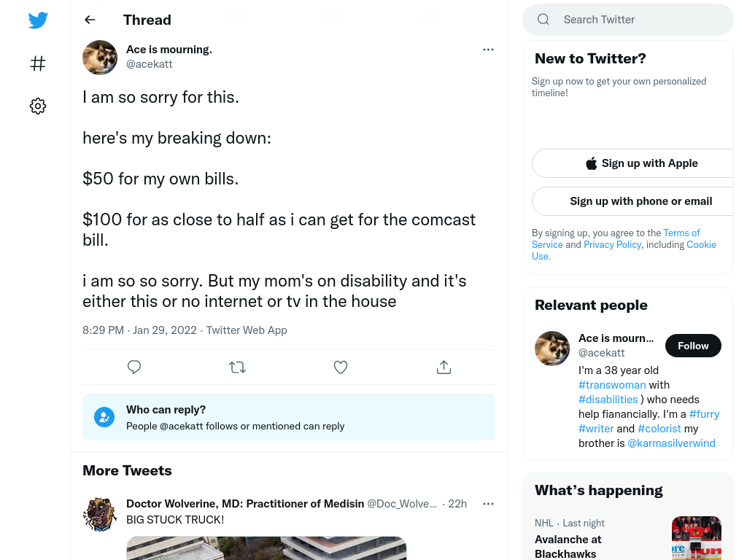Click the acekatt avatar in the thread
This screenshot has width=747, height=560.
(x=100, y=57)
